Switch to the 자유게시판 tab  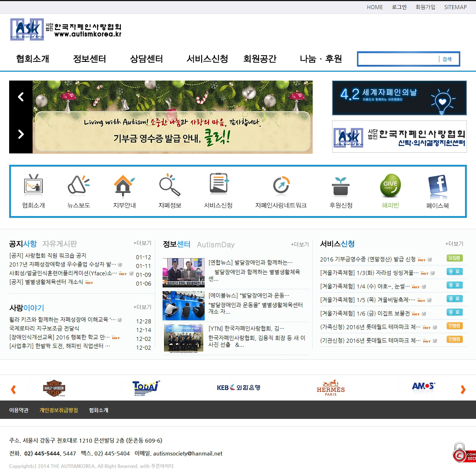[60, 244]
